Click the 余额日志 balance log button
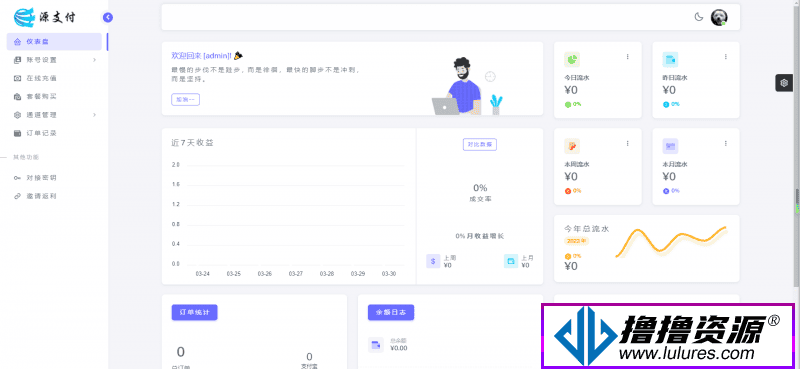800x369 pixels. point(391,312)
